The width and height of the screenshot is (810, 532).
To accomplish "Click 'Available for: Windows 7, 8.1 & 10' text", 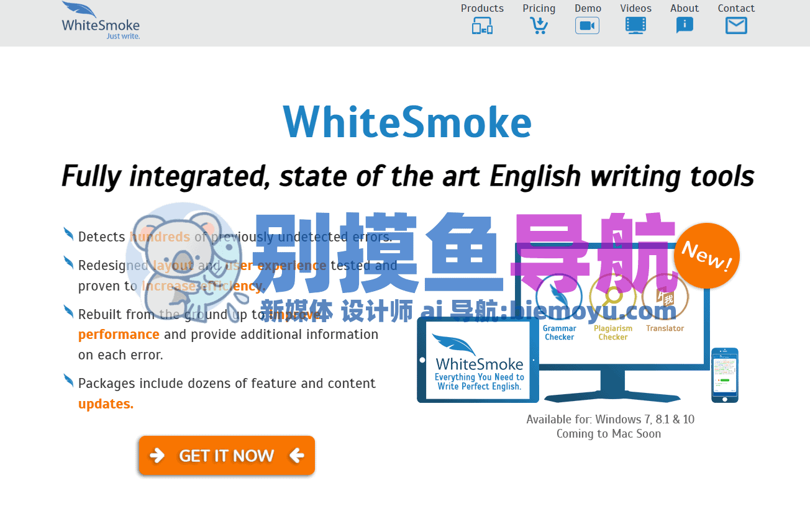I will click(x=610, y=419).
